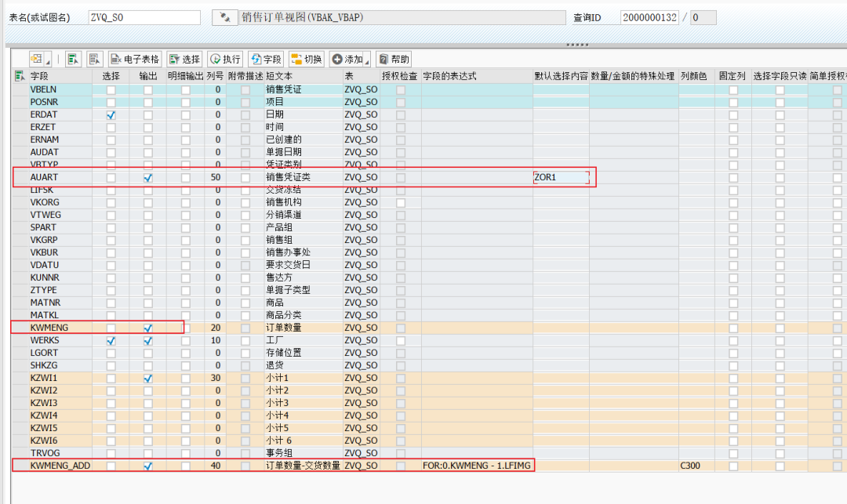Check the 输出 checkbox for MATNR
Viewport: 847px width, 504px height.
coord(148,303)
